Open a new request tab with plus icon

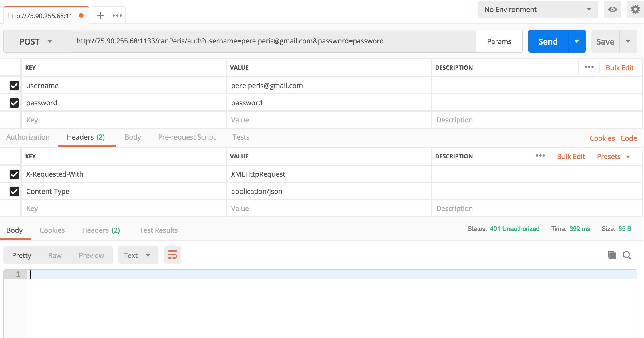[x=100, y=15]
